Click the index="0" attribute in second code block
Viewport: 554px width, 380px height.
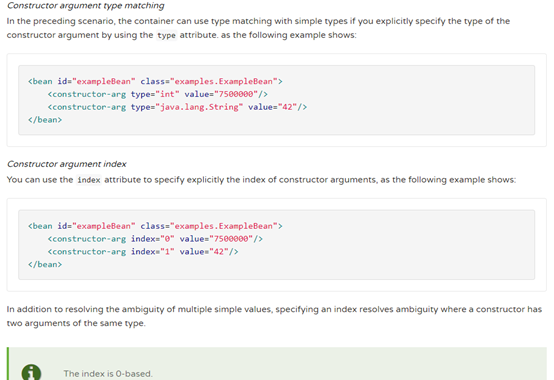(153, 239)
